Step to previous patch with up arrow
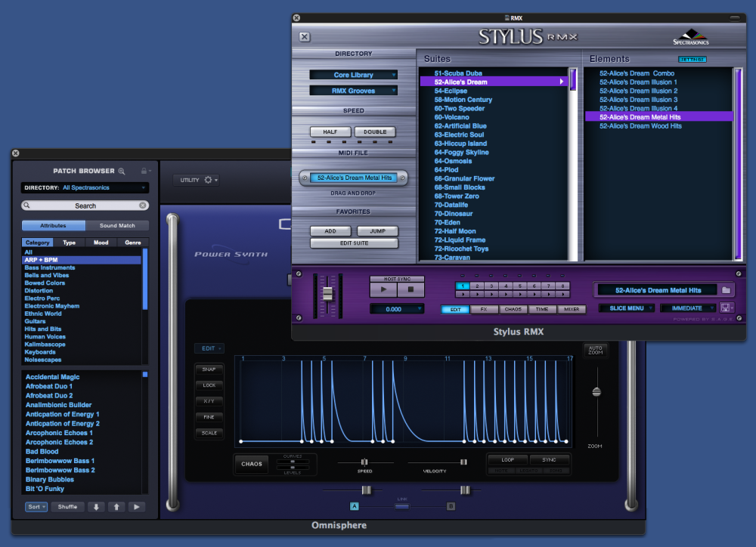Image resolution: width=756 pixels, height=547 pixels. (x=116, y=506)
